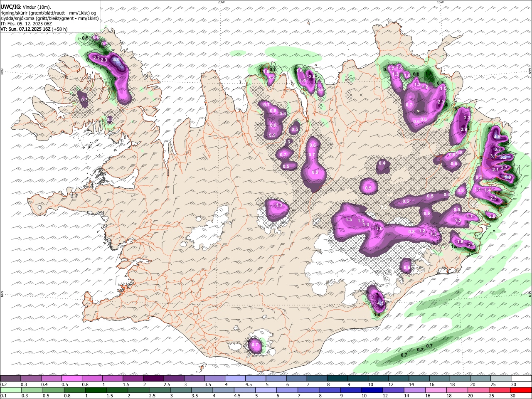
Task: Pick the bright pink upper swatch starting at 0.5
Action: point(72,379)
